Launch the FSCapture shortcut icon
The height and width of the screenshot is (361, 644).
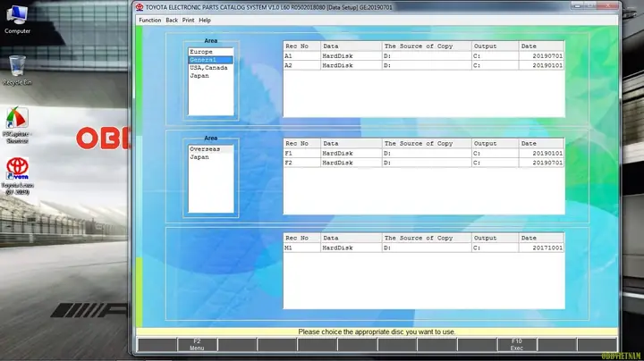(17, 125)
